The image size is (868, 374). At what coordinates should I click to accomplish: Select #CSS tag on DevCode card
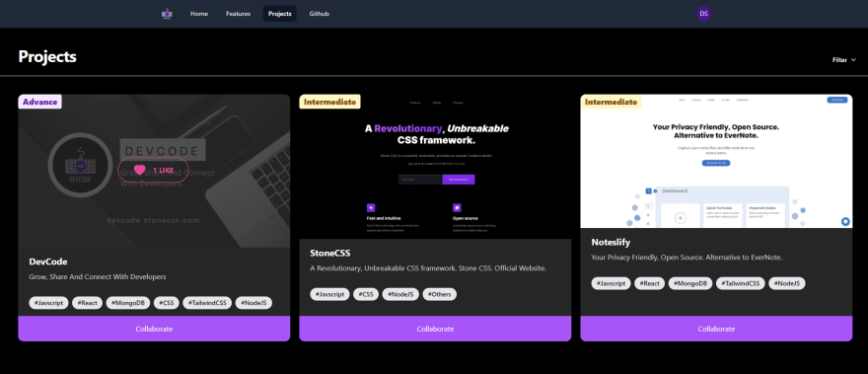coord(167,303)
